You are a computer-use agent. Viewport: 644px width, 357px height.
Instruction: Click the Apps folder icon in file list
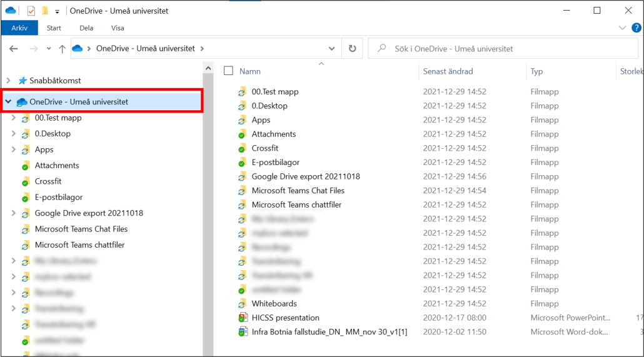[243, 120]
